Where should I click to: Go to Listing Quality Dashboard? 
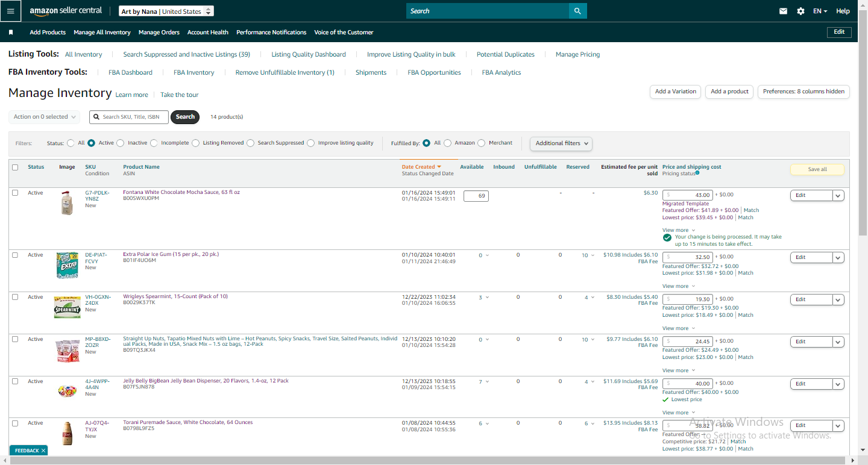pos(309,54)
